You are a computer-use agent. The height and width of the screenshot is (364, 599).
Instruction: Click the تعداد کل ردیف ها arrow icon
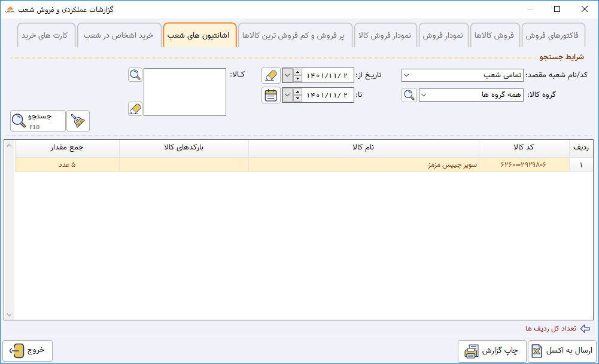(585, 329)
